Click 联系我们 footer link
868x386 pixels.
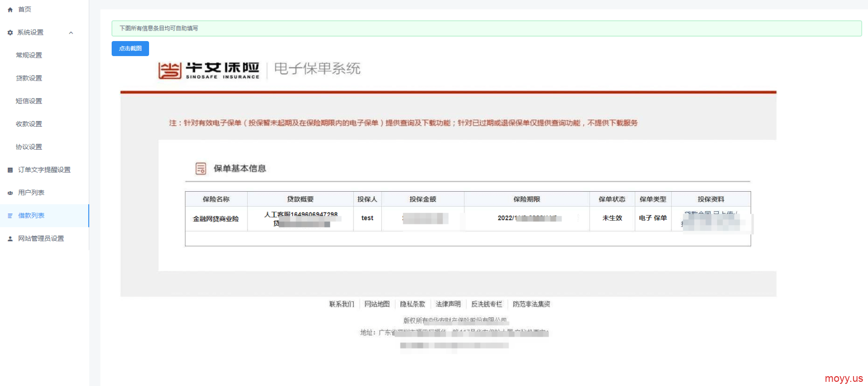(341, 304)
